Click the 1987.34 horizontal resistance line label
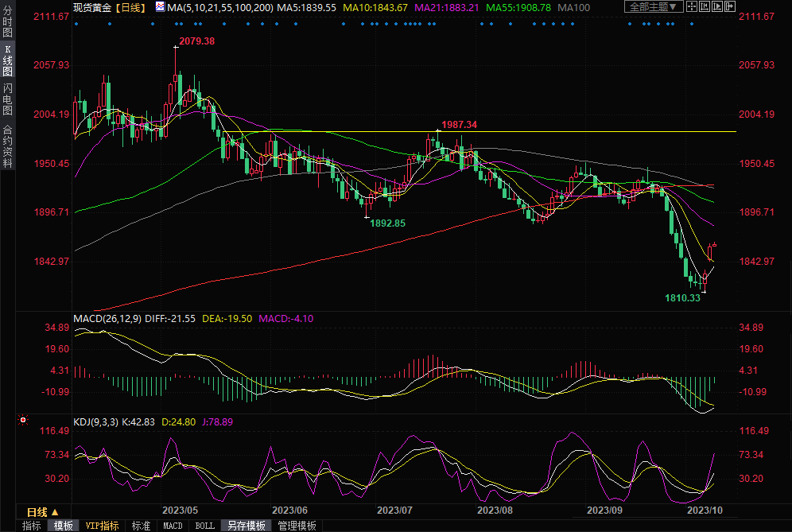Screen dimensions: 792x532 pyautogui.click(x=459, y=125)
